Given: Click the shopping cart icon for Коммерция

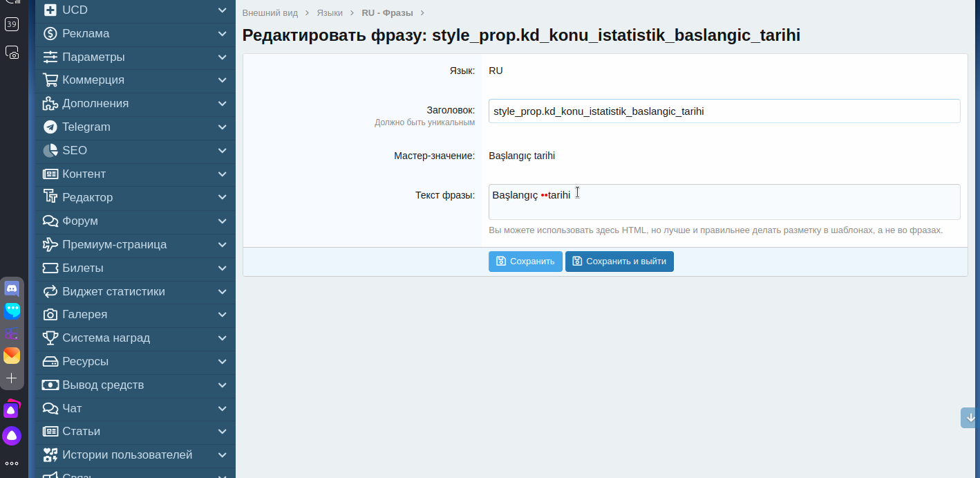Looking at the screenshot, I should coord(50,80).
